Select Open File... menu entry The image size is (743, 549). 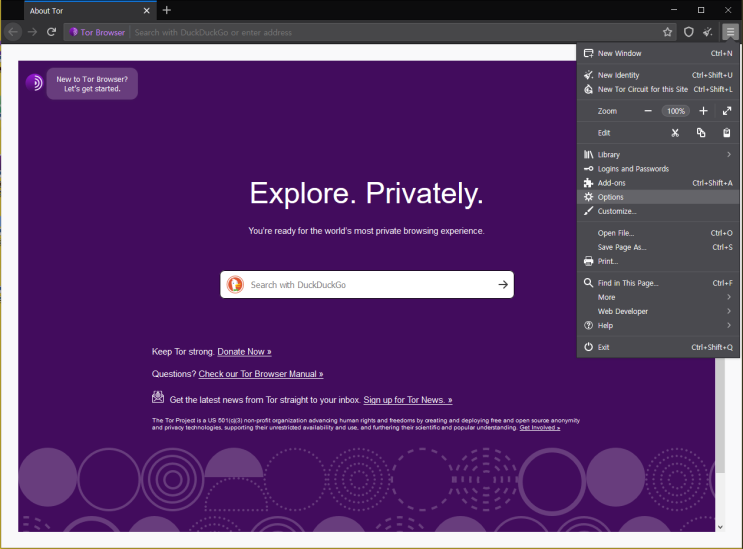(658, 233)
